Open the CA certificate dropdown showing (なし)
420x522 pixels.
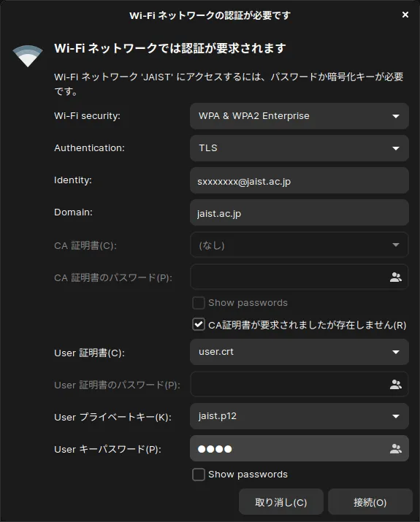(299, 245)
